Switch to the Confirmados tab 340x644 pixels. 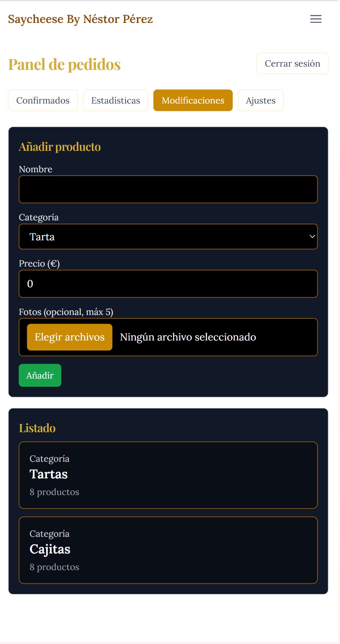(x=43, y=100)
